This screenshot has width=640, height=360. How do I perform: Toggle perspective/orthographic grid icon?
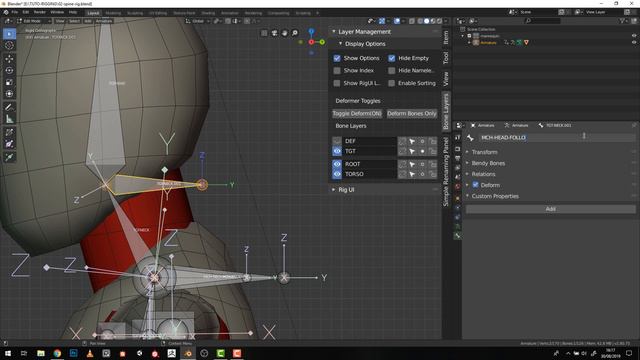[x=264, y=33]
